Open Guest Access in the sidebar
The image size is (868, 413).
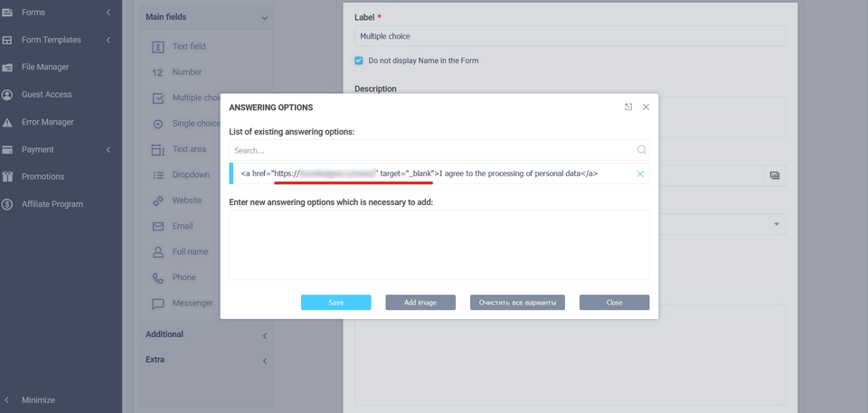[x=46, y=95]
